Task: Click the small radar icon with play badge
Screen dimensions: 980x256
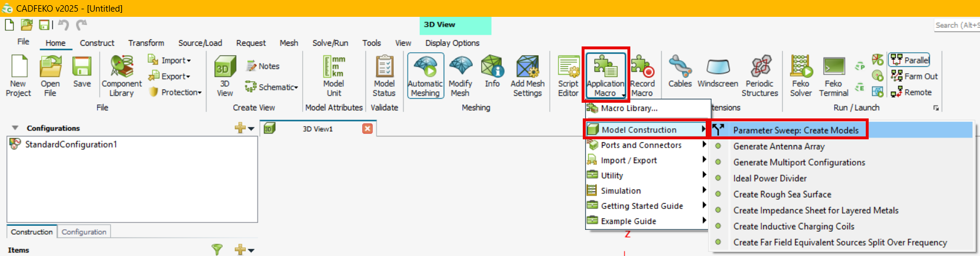Action: (x=878, y=75)
